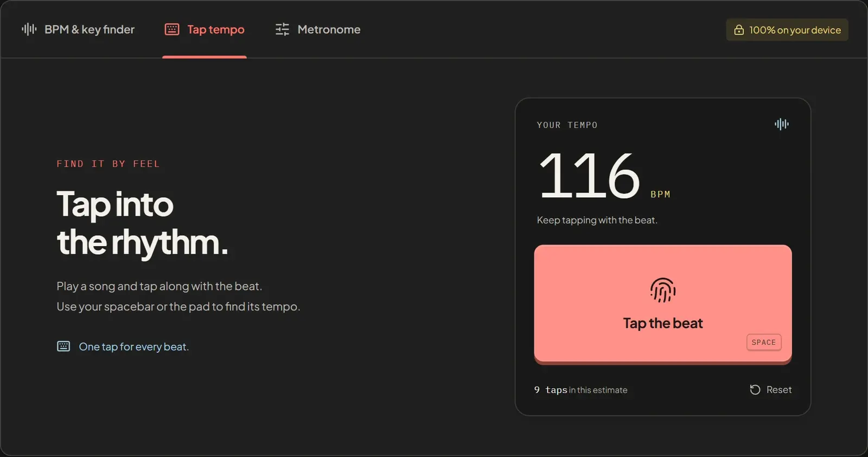868x457 pixels.
Task: Click "Play a song and tap along" description line
Action: [159, 286]
